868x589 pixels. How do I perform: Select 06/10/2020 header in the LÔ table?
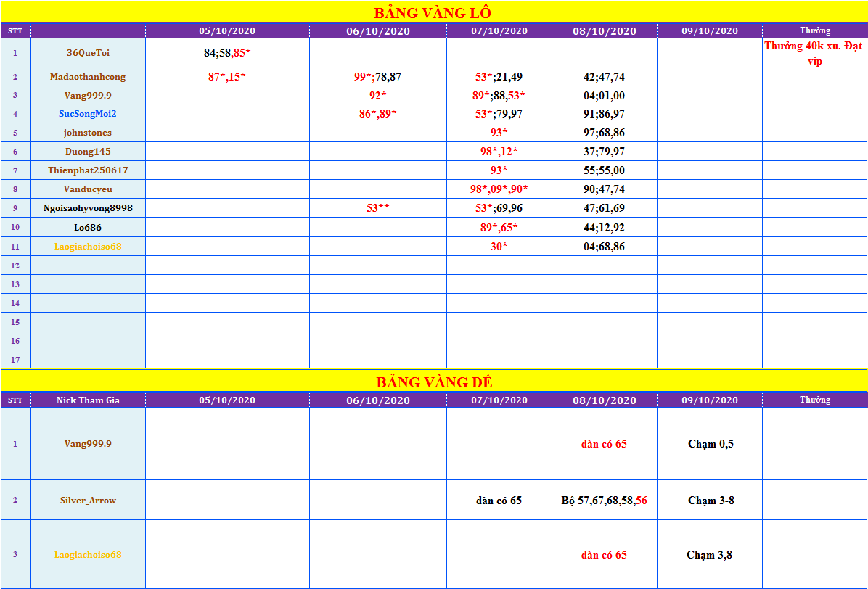tap(378, 31)
